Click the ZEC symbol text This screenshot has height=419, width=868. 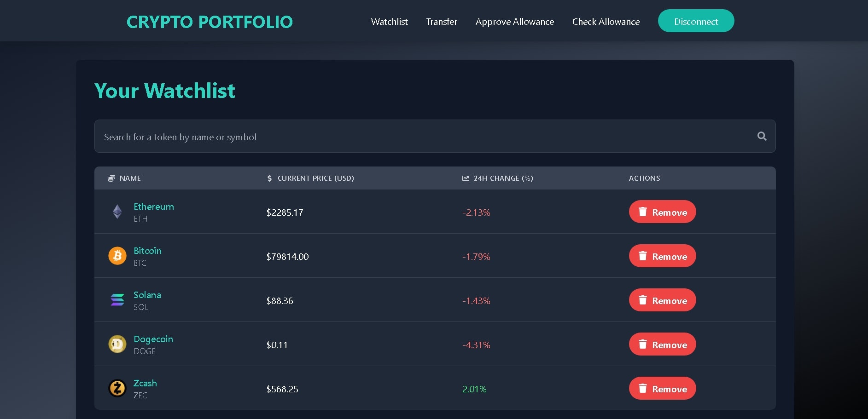coord(140,396)
